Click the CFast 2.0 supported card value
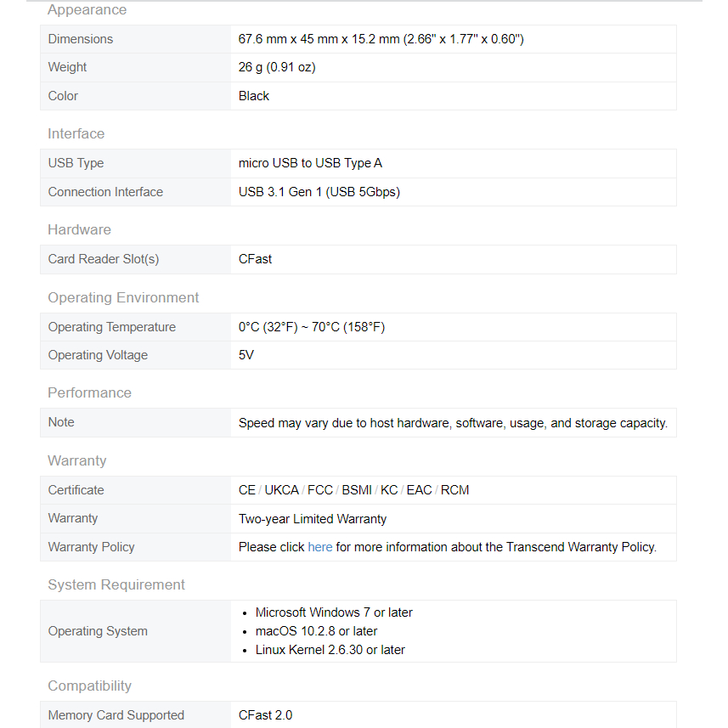This screenshot has width=728, height=728. (x=265, y=715)
